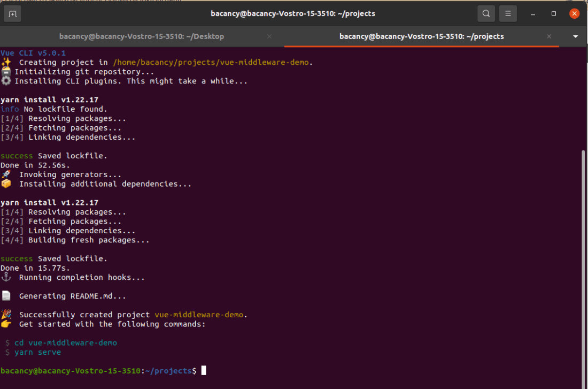Click the 'yarn serve' command text
The height and width of the screenshot is (389, 588).
[37, 352]
